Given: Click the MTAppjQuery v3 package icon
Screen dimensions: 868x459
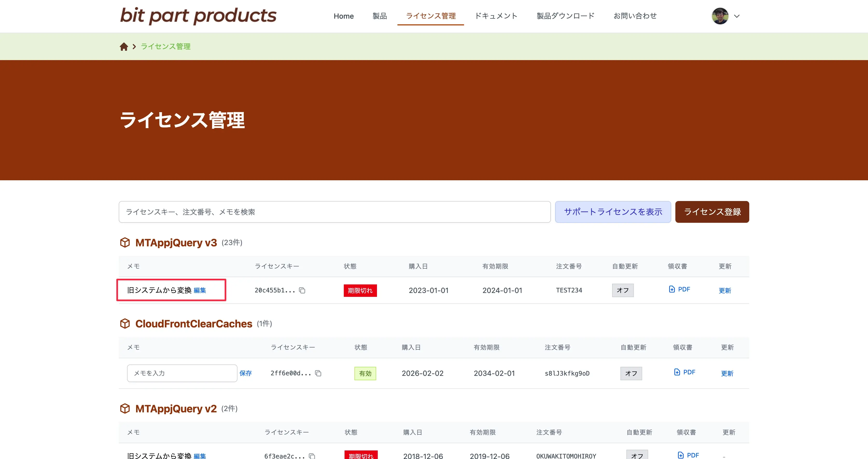Looking at the screenshot, I should (x=125, y=242).
